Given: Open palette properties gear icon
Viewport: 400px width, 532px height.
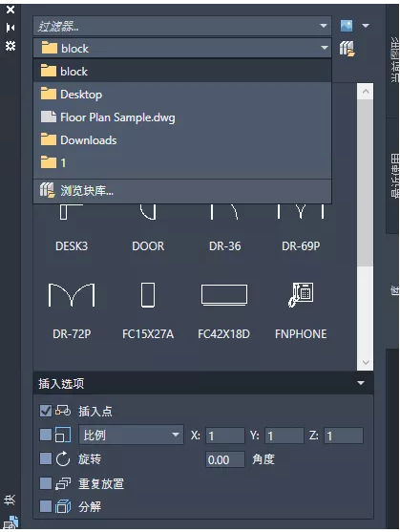Looking at the screenshot, I should click(x=11, y=46).
